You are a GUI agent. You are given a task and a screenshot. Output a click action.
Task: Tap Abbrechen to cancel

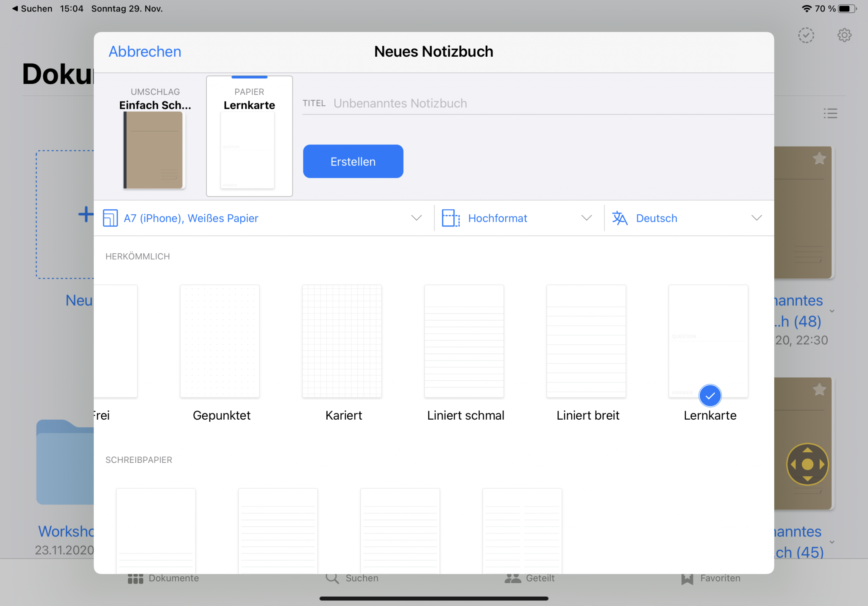[x=145, y=52]
